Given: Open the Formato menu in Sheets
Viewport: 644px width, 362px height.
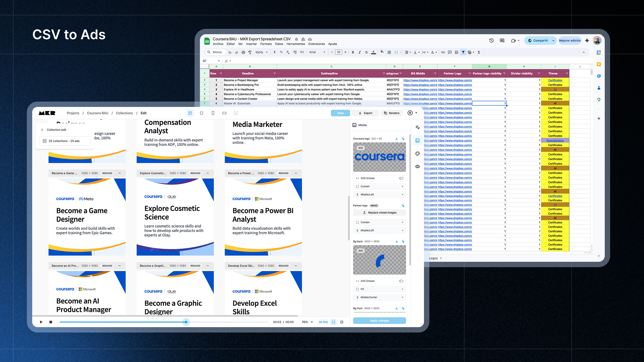Looking at the screenshot, I should click(x=266, y=44).
